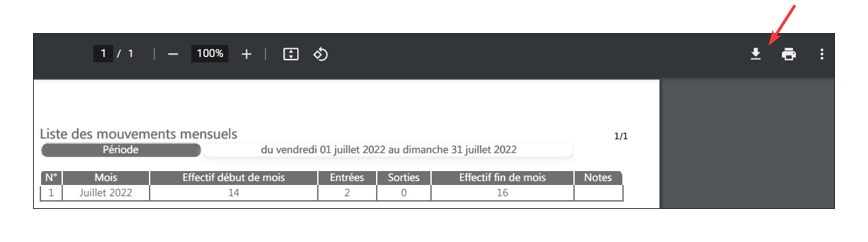Click the end-of-month value 16 cell
Viewport: 868px width, 242px height.
pos(503,193)
